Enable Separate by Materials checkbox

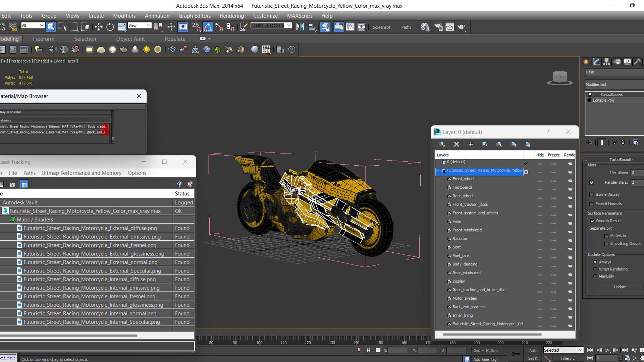click(x=606, y=236)
